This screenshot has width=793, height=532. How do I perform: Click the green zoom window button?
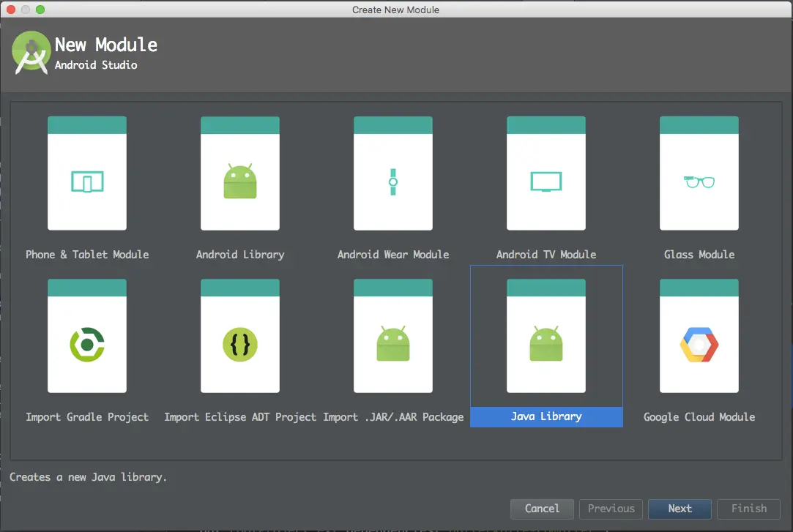tap(40, 10)
